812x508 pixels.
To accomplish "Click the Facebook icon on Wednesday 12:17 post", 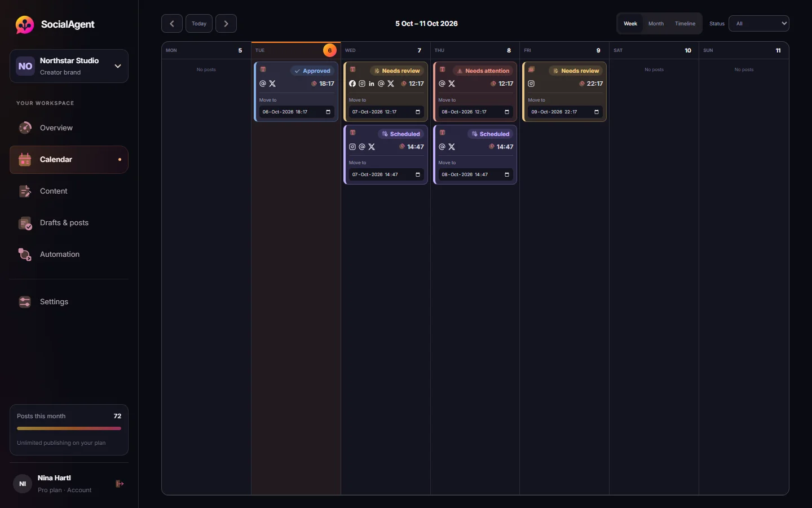I will pos(352,84).
